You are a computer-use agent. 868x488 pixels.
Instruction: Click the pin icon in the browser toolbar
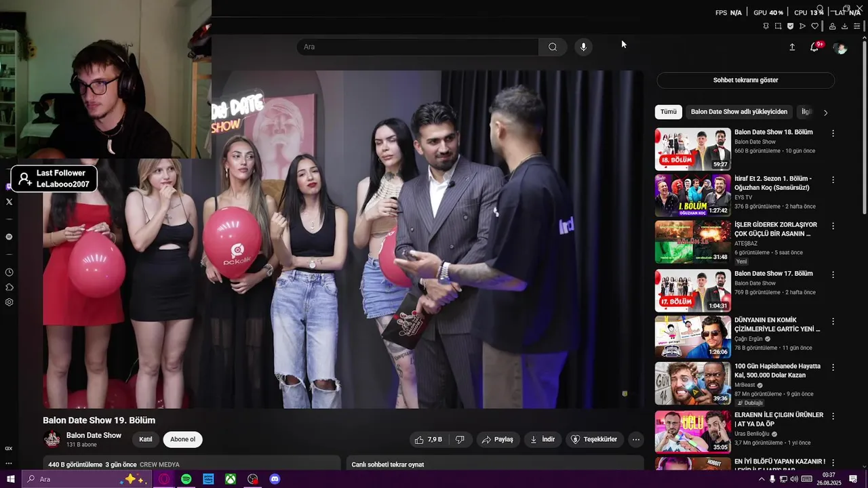click(766, 26)
